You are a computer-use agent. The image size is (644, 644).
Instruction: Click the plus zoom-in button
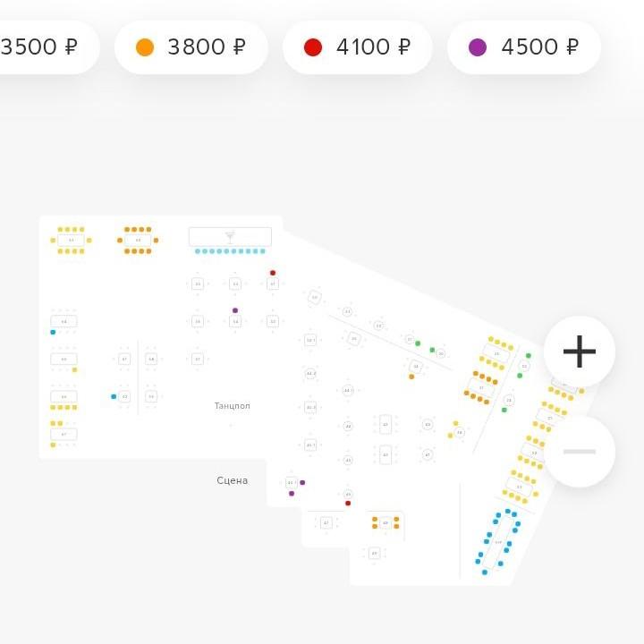[x=579, y=352]
